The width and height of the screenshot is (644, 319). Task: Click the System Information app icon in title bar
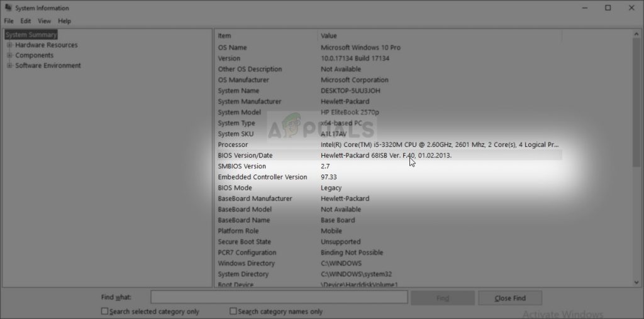pyautogui.click(x=8, y=8)
